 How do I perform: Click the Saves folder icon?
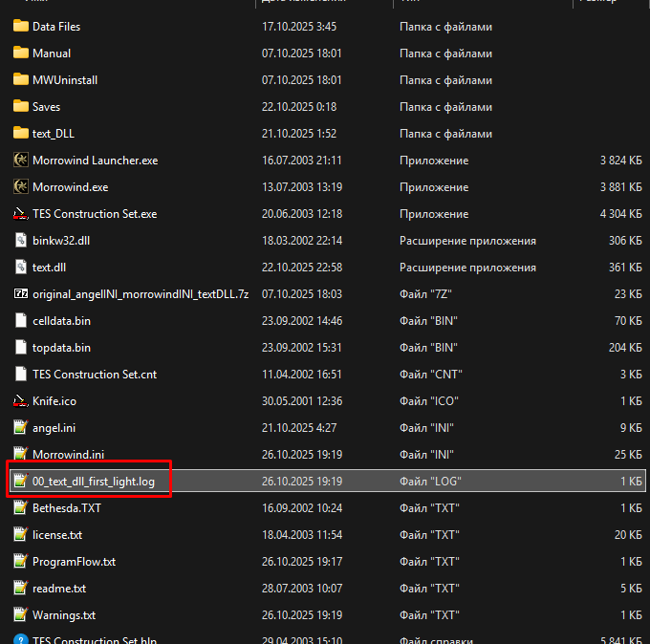coord(21,107)
